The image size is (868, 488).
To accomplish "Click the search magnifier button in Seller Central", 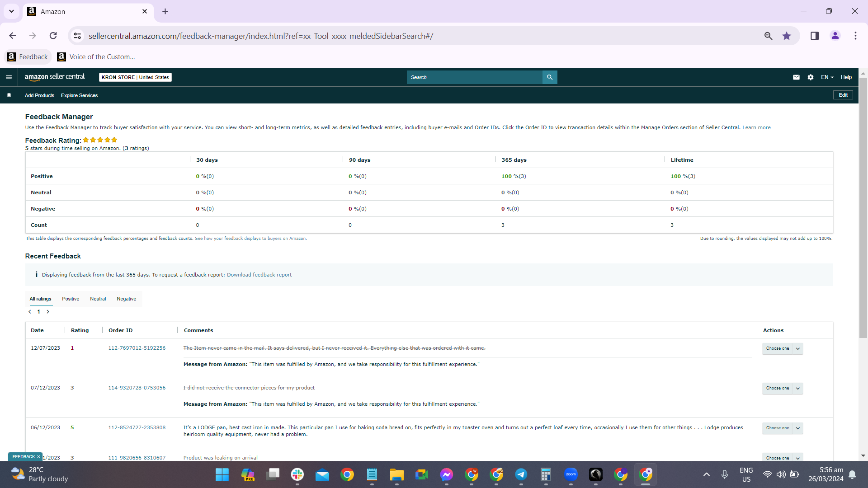I will pyautogui.click(x=550, y=77).
